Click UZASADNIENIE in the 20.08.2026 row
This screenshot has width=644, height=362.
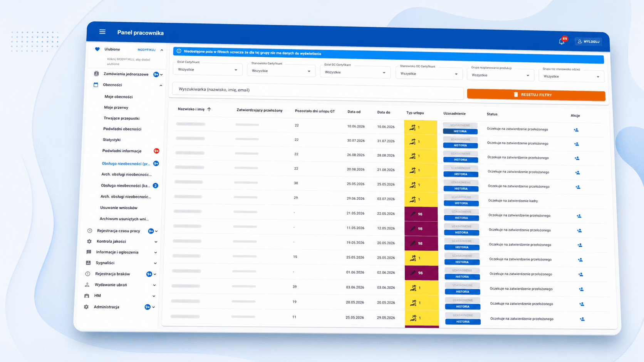[461, 168]
